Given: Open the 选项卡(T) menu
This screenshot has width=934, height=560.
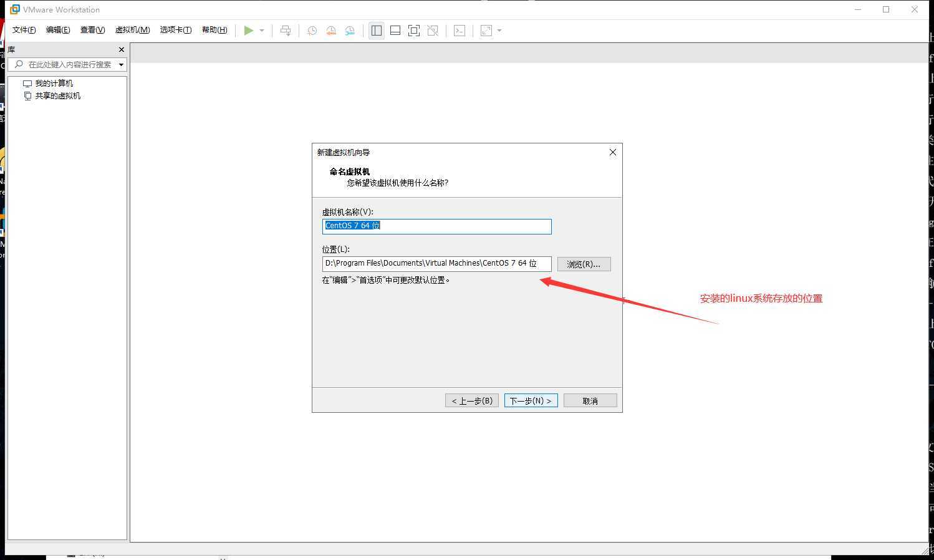Looking at the screenshot, I should [176, 30].
